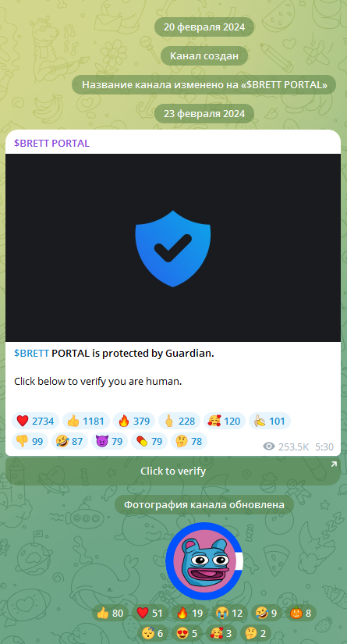Open the Guardian shield image
The image size is (347, 644).
coord(173,247)
